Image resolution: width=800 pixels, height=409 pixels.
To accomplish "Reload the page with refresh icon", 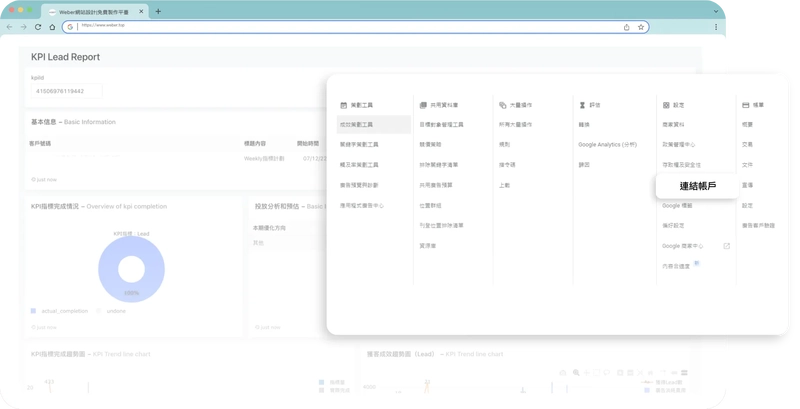I will coord(38,27).
